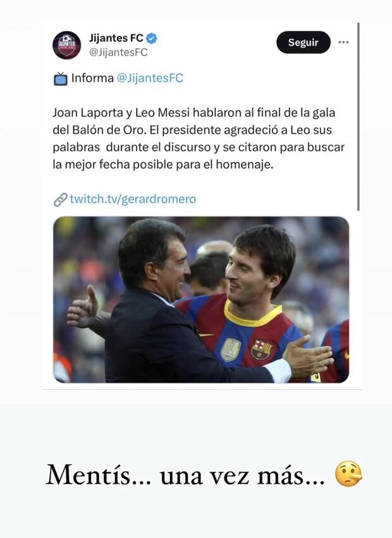Image resolution: width=392 pixels, height=538 pixels.
Task: Open the twitch.tv/gerardromero link
Action: pyautogui.click(x=133, y=199)
